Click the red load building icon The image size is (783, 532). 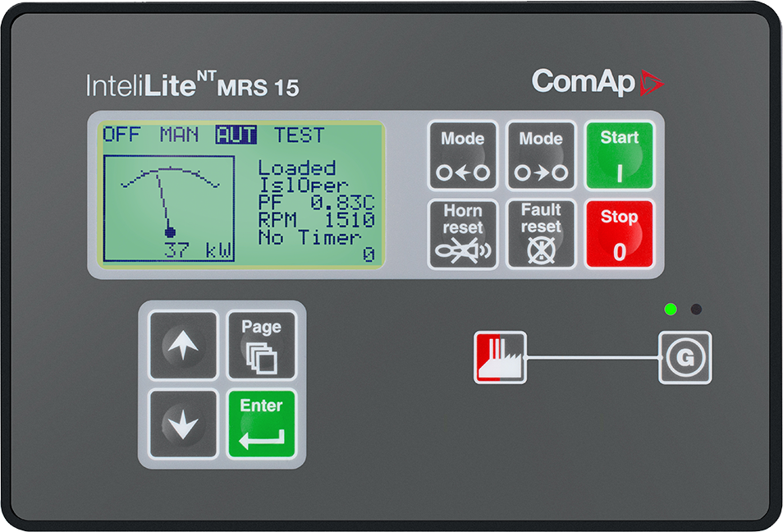[501, 357]
